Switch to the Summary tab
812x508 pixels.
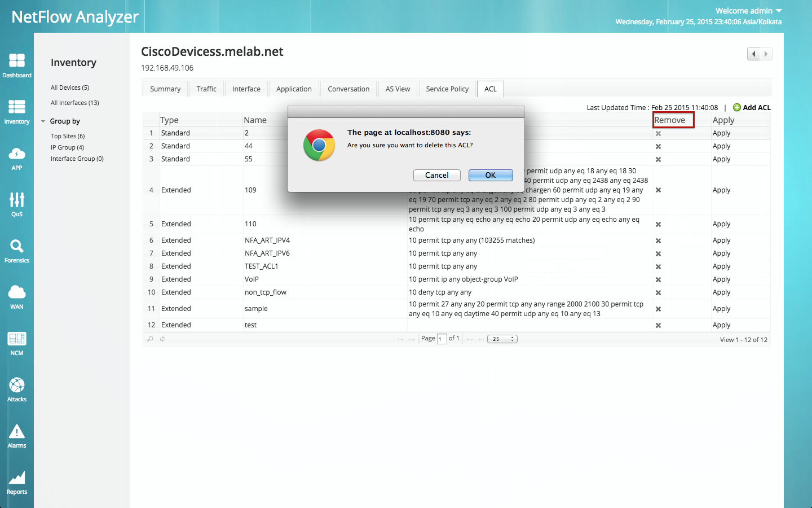coord(165,89)
